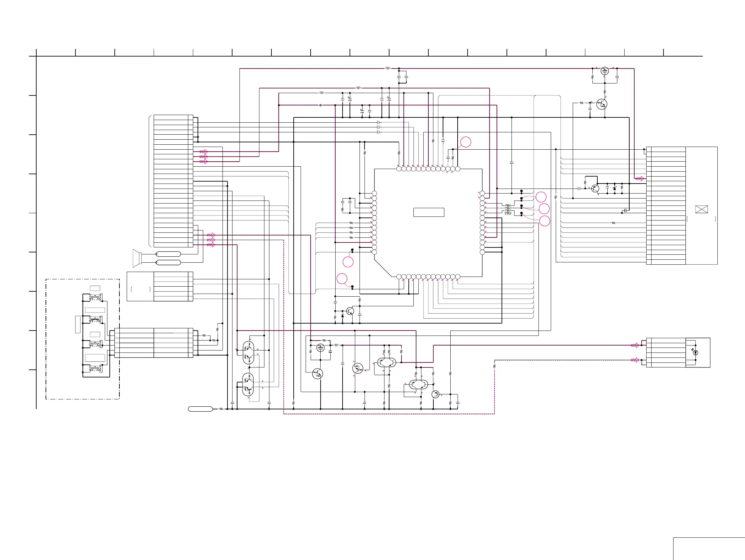Select the common-mode filter coil right of the IC
The width and height of the screenshot is (745, 560).
508,210
